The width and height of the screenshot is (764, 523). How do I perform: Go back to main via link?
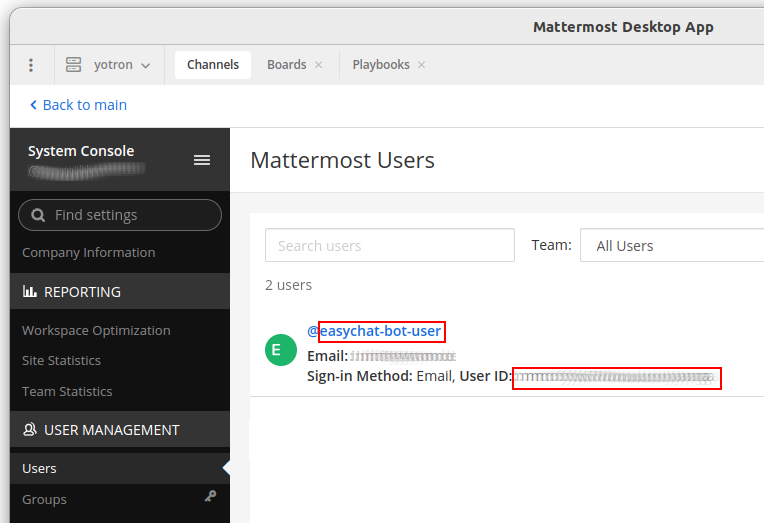78,105
